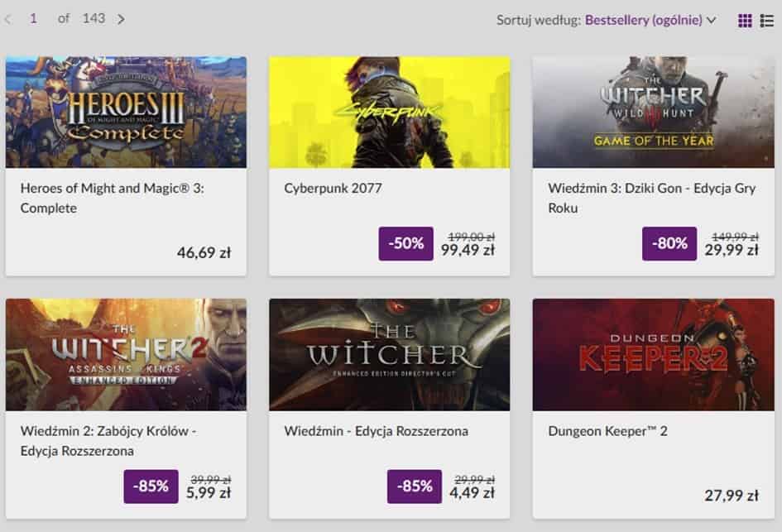782x532 pixels.
Task: Switch to list view layout
Action: [767, 21]
